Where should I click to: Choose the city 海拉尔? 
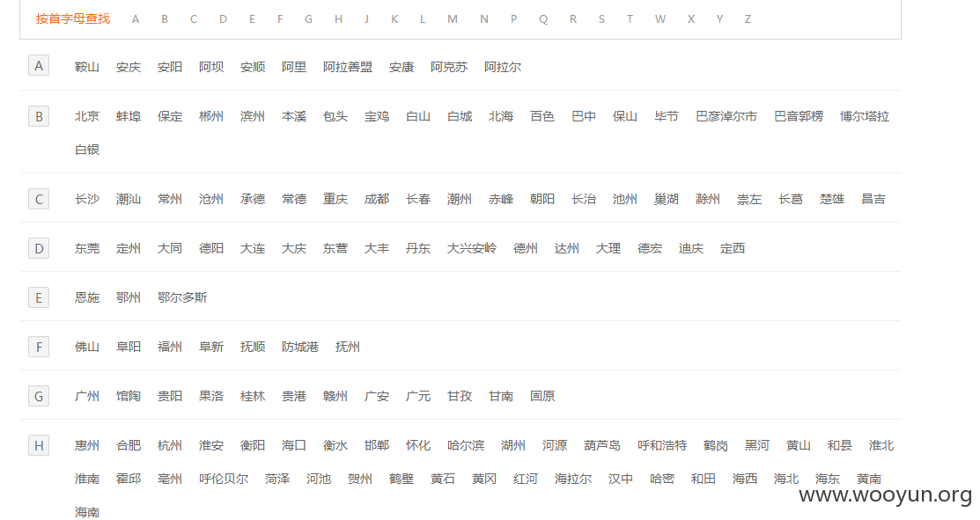572,480
